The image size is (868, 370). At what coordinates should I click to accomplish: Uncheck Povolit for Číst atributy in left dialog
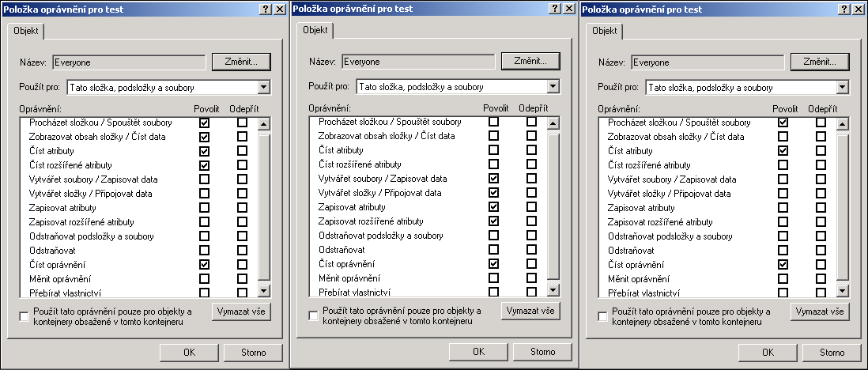[204, 151]
